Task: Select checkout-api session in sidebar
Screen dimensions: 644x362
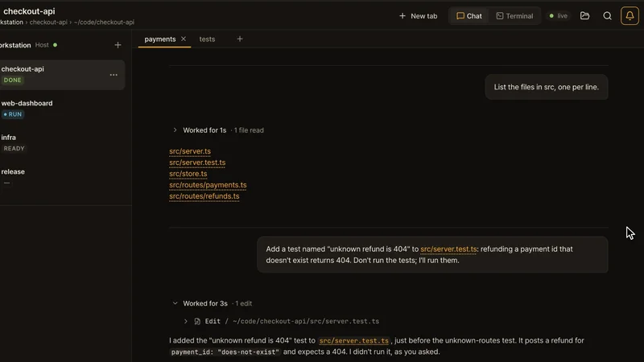Action: coord(62,75)
